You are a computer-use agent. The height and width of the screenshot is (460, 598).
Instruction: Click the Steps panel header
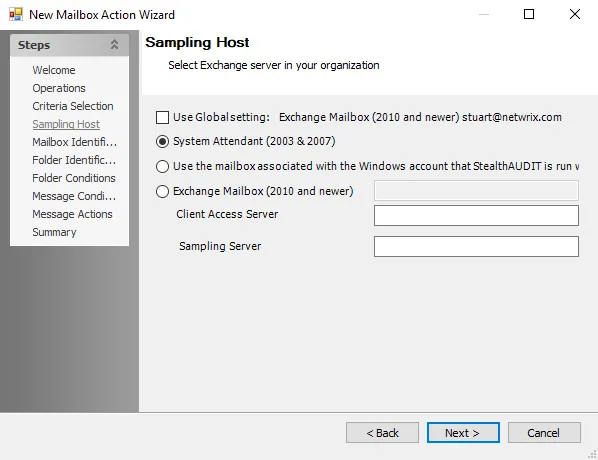click(x=69, y=45)
